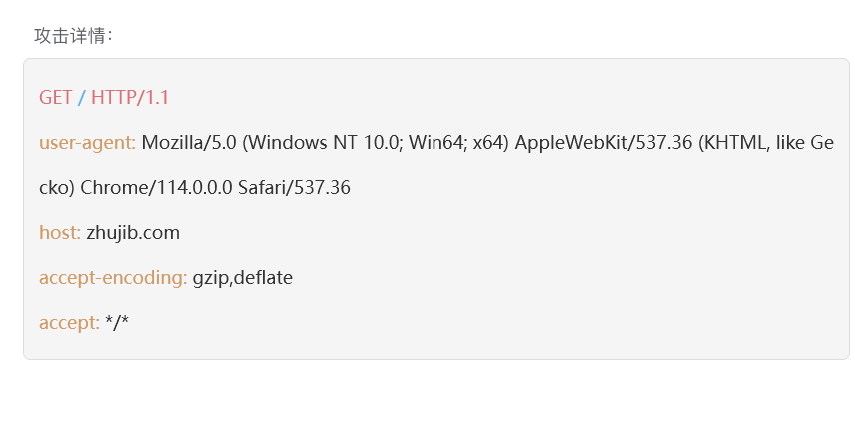The image size is (868, 424).
Task: Select the user-agent header name
Action: pos(87,143)
